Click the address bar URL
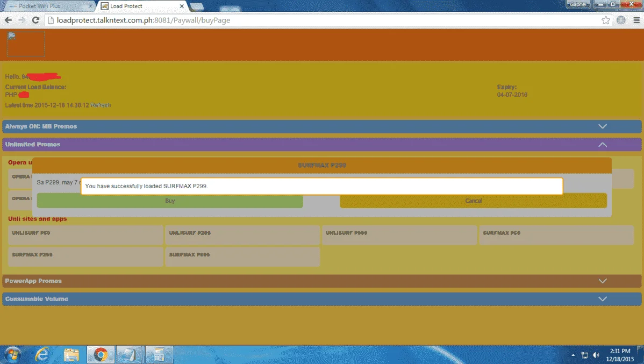The width and height of the screenshot is (644, 364). coord(144,20)
